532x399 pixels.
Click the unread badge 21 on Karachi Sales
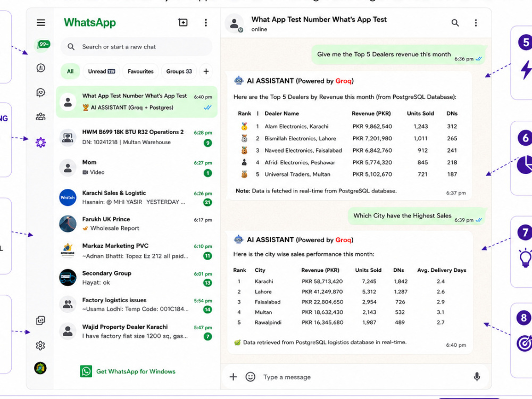[x=207, y=203]
